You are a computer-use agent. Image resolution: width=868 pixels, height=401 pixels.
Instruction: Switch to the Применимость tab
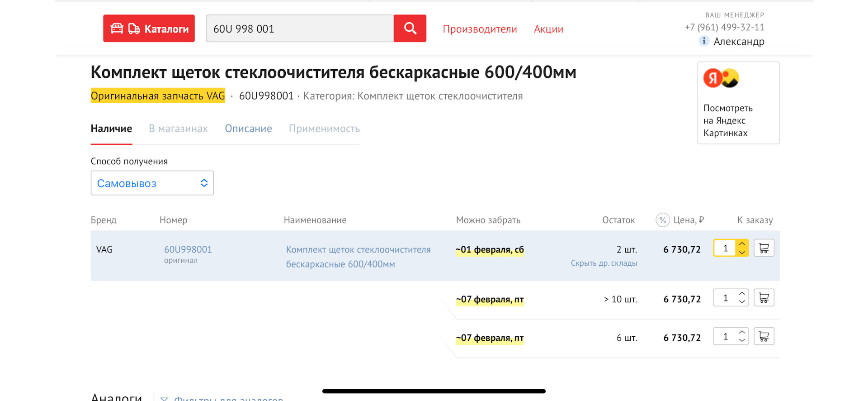(x=324, y=129)
